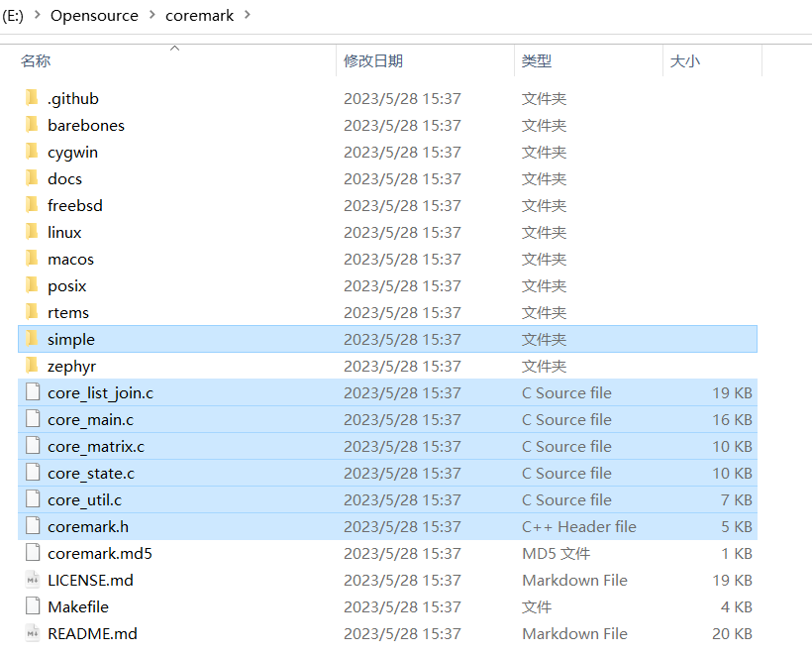Open the barebones folder icon
This screenshot has width=812, height=655.
(33, 125)
